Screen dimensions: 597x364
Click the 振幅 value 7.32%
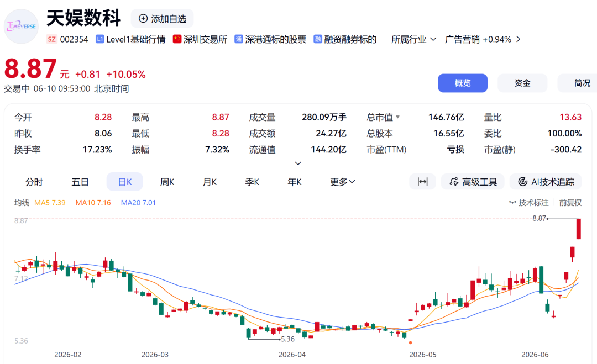[217, 150]
